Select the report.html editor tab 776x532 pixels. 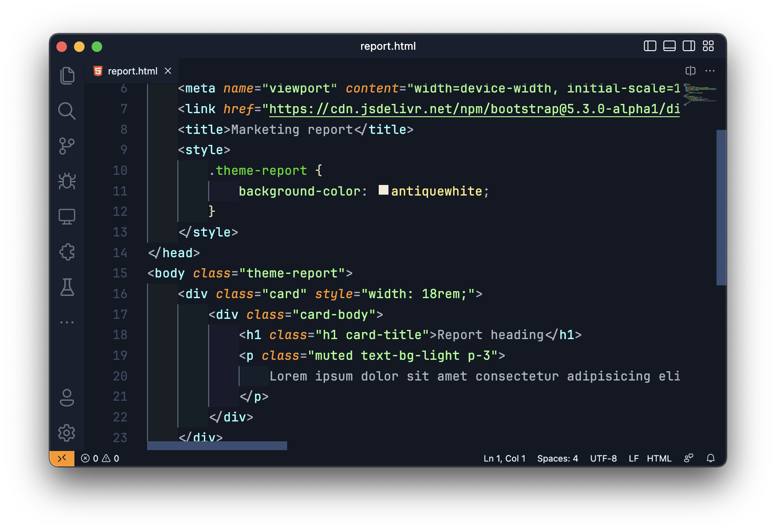(x=132, y=71)
